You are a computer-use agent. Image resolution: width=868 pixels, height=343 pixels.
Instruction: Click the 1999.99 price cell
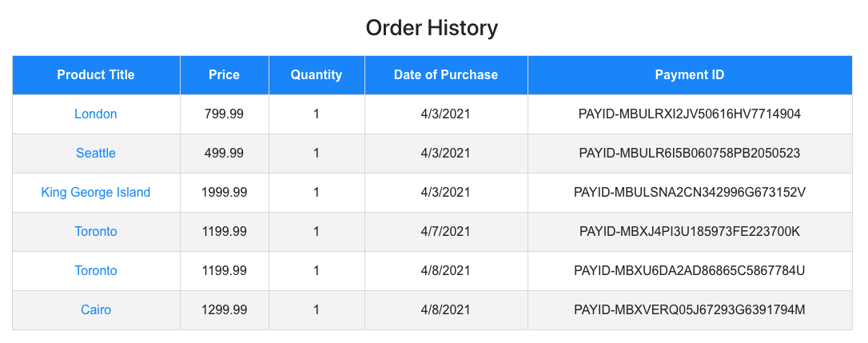(x=225, y=192)
